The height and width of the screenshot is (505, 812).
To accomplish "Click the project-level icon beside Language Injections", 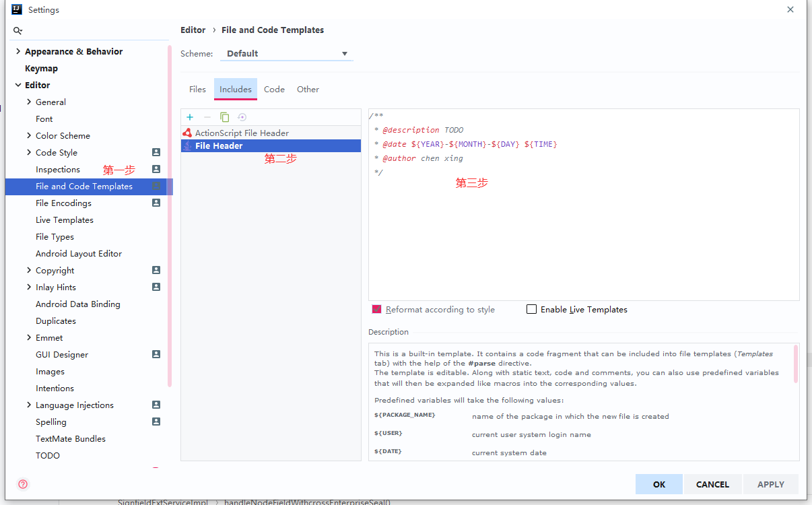I will pyautogui.click(x=156, y=405).
